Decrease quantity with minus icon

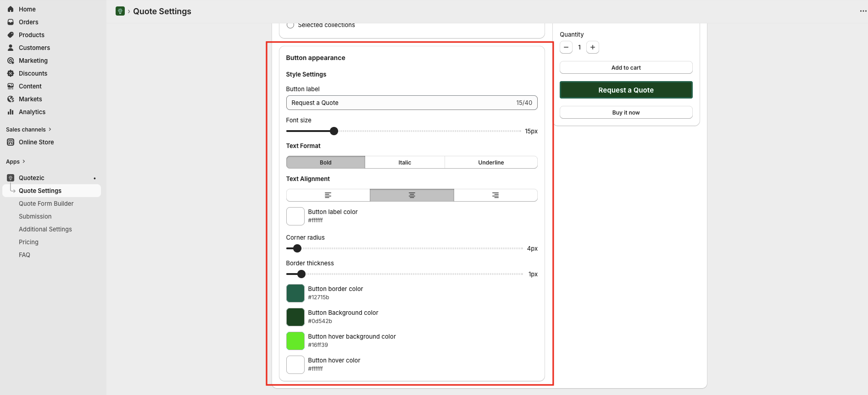(x=566, y=47)
